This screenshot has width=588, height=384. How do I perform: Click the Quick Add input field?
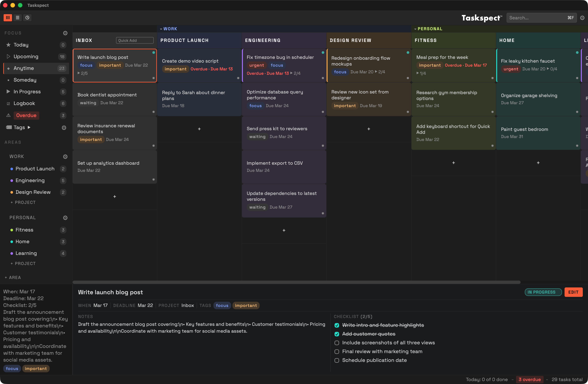click(x=135, y=40)
